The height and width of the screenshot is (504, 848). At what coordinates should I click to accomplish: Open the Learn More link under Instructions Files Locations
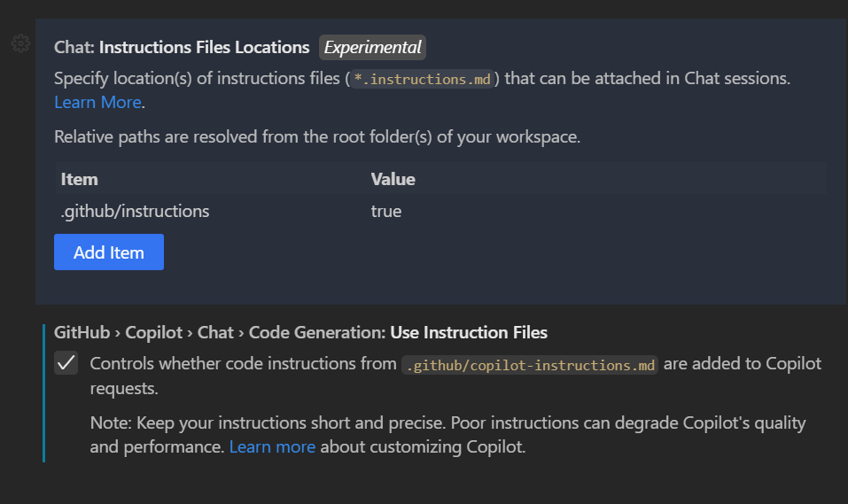(x=97, y=102)
